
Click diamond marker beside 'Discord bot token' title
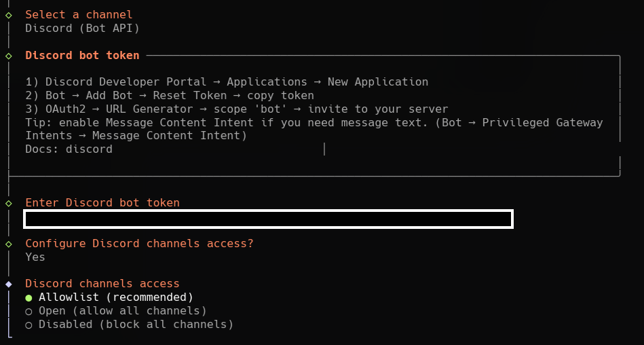coord(9,56)
